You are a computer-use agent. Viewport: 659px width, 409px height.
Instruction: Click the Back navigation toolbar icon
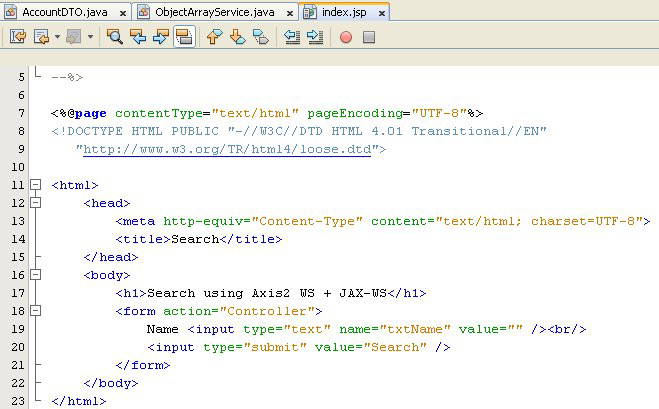click(42, 37)
